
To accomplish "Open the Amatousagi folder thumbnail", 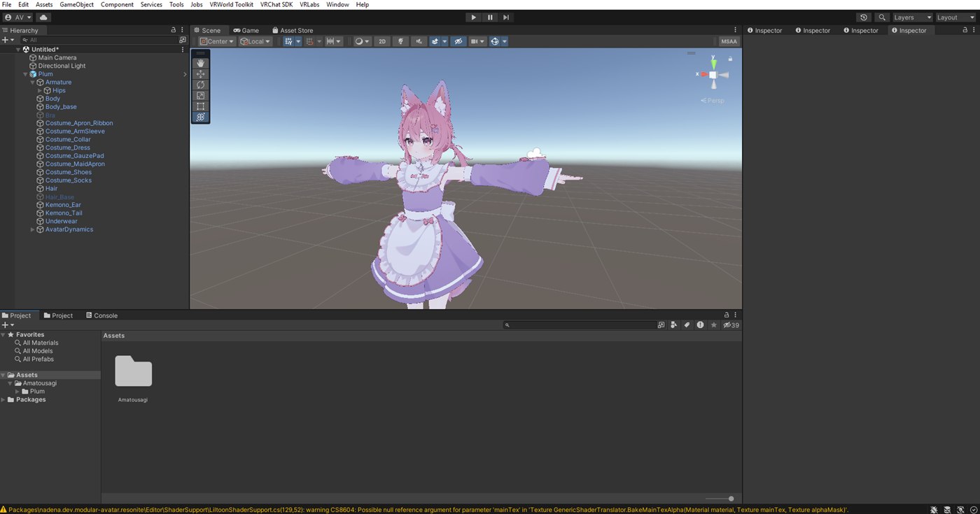I will (133, 371).
